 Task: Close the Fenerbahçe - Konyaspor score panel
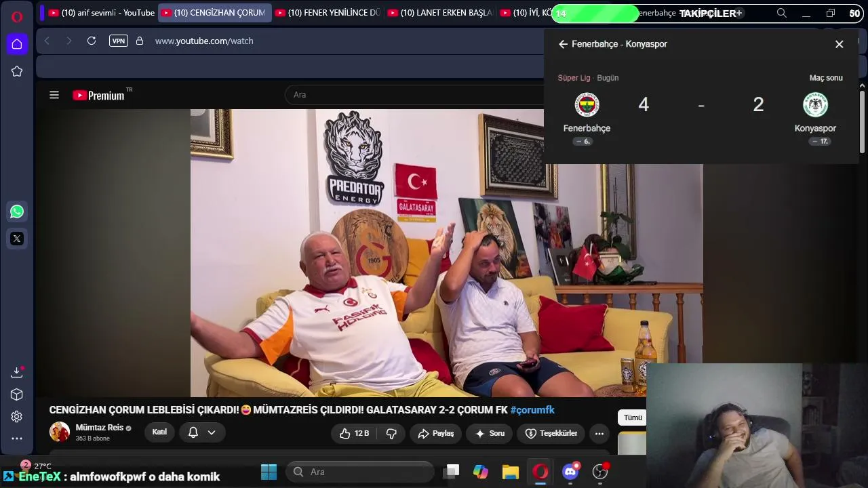(840, 44)
